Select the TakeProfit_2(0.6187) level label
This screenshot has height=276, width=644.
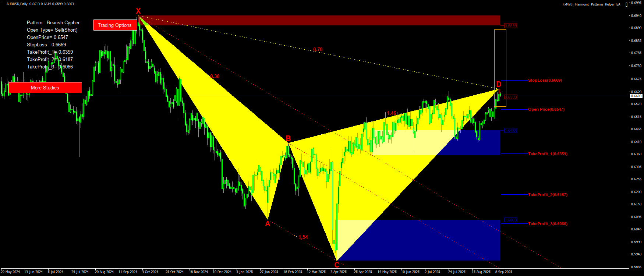(x=548, y=195)
